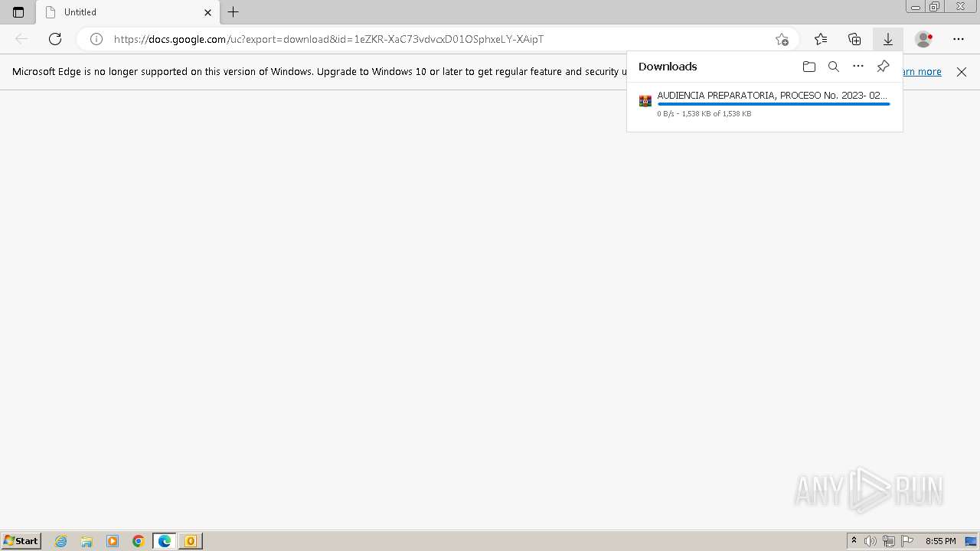Open the user profile avatar
This screenshot has height=551, width=980.
[x=924, y=39]
